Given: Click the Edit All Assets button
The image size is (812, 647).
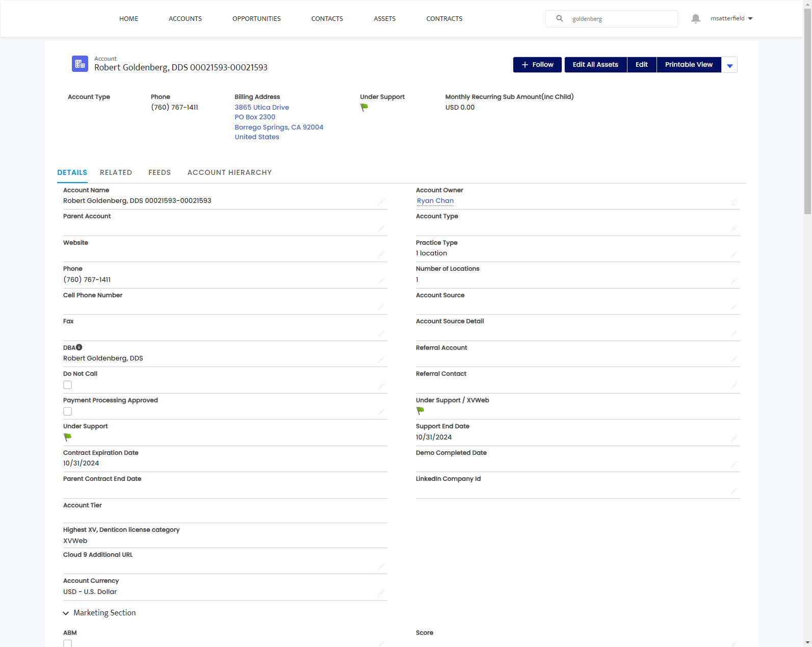Looking at the screenshot, I should (595, 65).
